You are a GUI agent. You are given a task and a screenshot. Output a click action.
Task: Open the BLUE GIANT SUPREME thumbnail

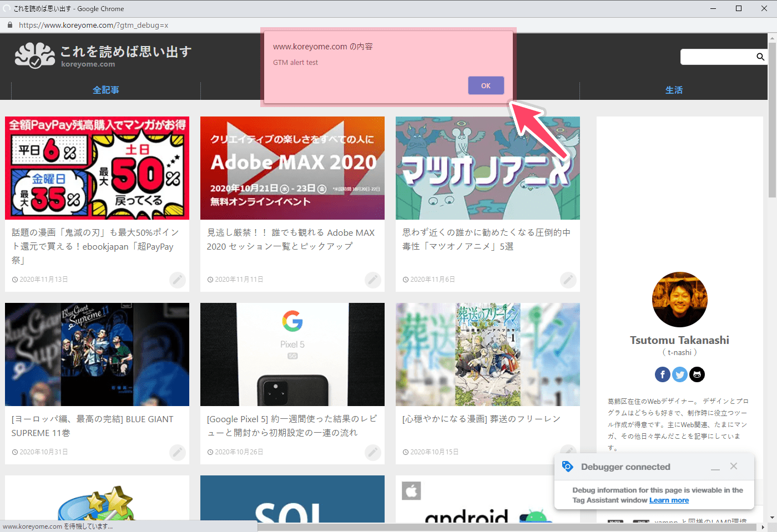[97, 354]
